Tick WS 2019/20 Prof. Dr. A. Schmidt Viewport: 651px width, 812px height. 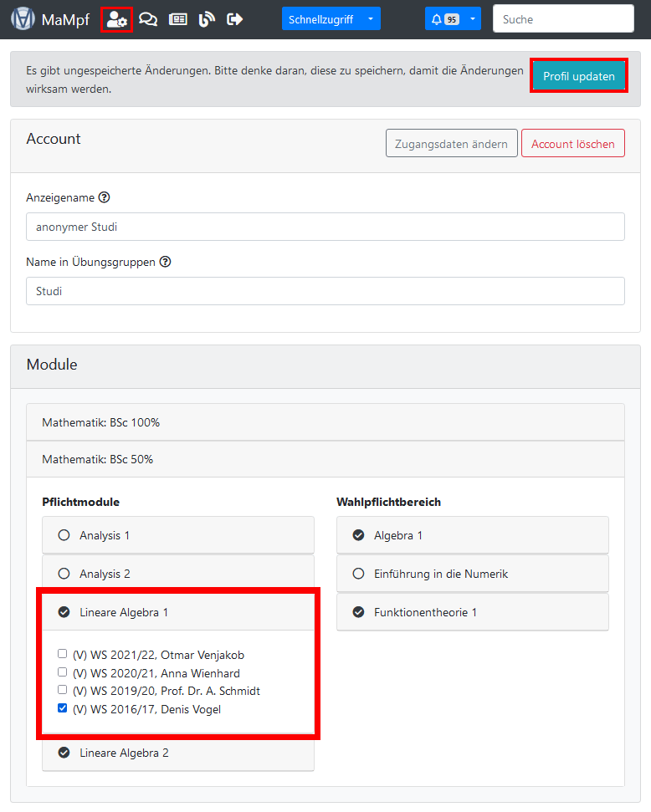point(62,690)
